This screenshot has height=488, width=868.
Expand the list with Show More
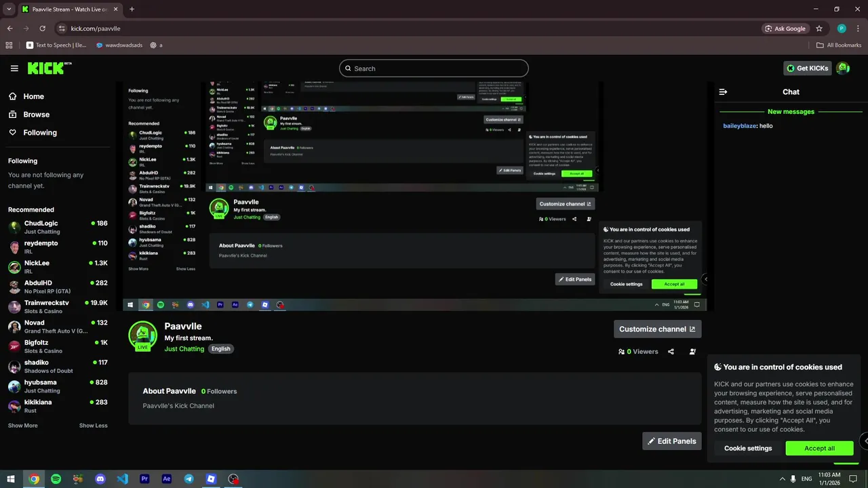coord(22,426)
